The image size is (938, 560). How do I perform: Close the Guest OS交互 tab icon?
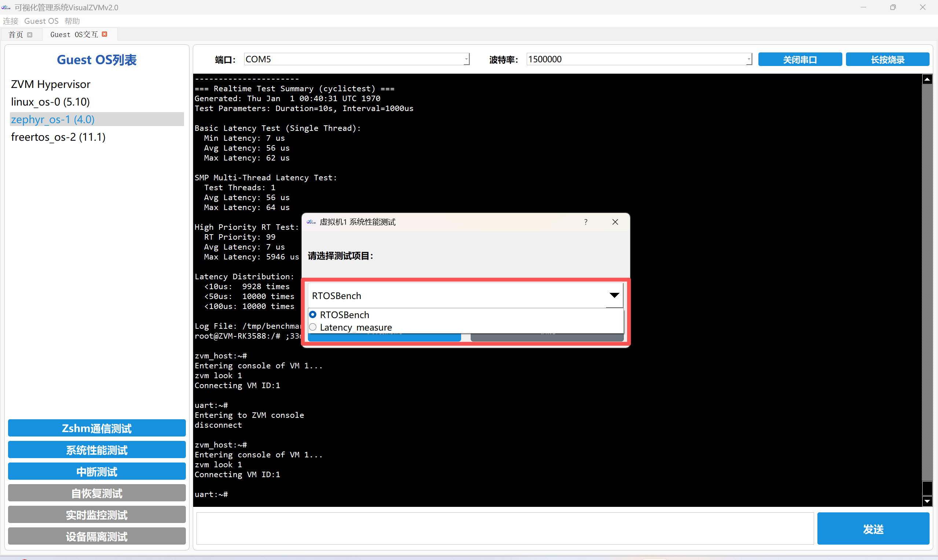click(104, 34)
